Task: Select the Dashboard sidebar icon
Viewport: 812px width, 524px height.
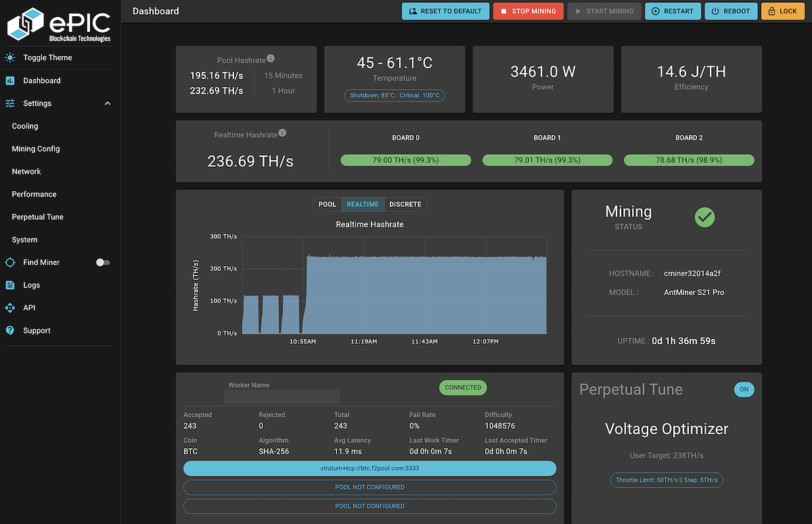Action: 10,80
